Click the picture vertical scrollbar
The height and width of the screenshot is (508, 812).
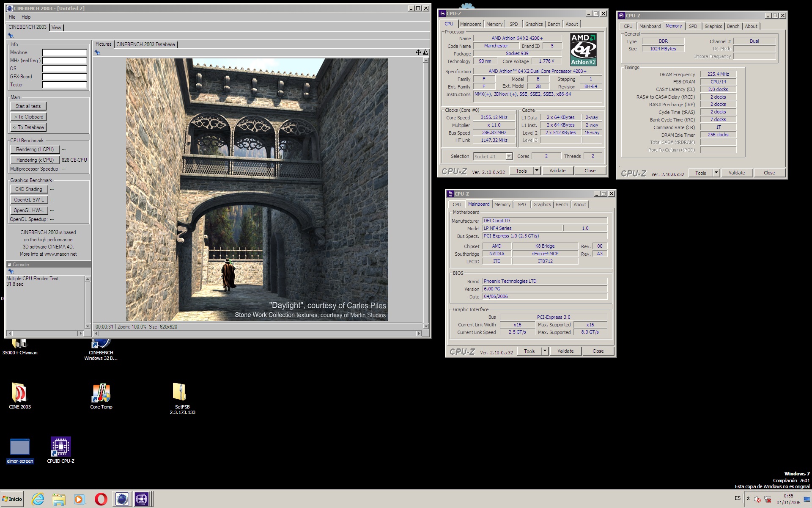(x=425, y=193)
